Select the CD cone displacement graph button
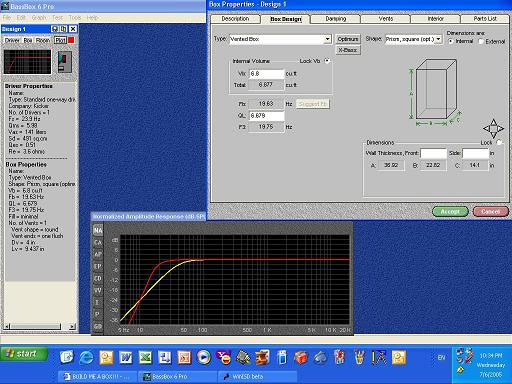This screenshot has height=384, width=512. click(x=98, y=278)
